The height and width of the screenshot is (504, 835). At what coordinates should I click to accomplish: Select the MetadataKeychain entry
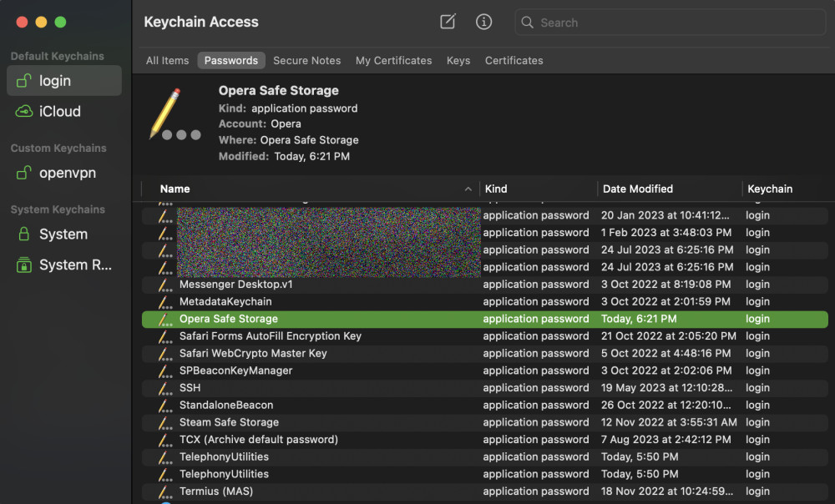pyautogui.click(x=225, y=302)
